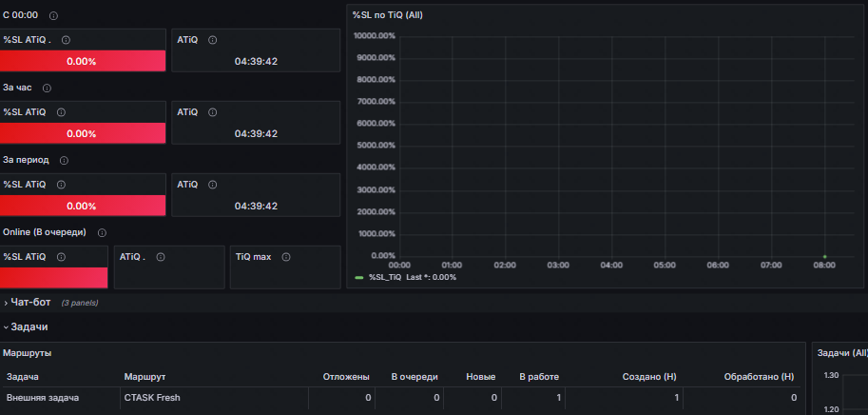
Task: Sort table by 'Задача' column header
Action: click(23, 377)
